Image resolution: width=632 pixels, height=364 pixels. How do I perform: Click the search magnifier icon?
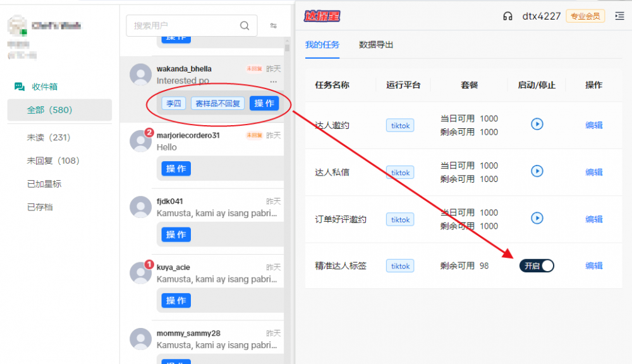click(x=245, y=26)
